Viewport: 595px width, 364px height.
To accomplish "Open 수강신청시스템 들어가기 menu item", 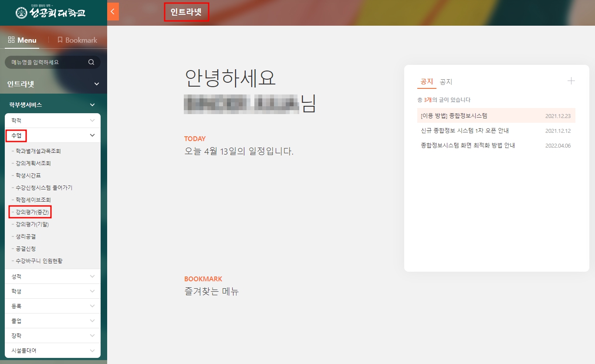I will point(44,188).
